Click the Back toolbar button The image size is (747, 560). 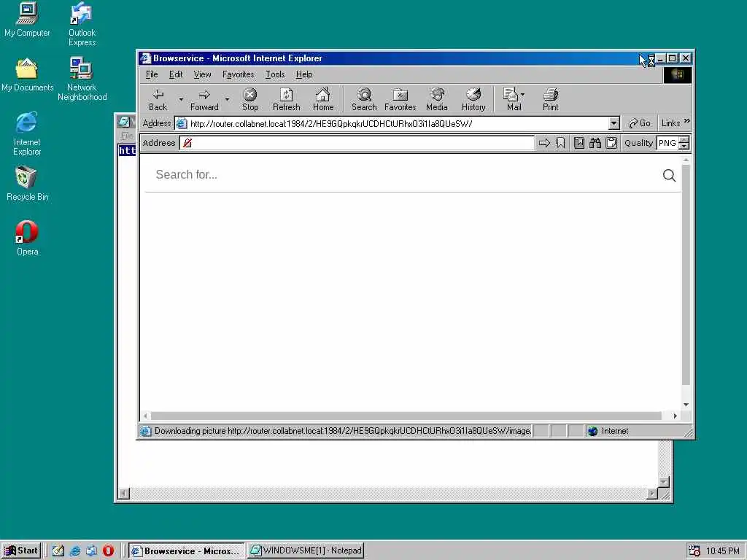click(158, 100)
